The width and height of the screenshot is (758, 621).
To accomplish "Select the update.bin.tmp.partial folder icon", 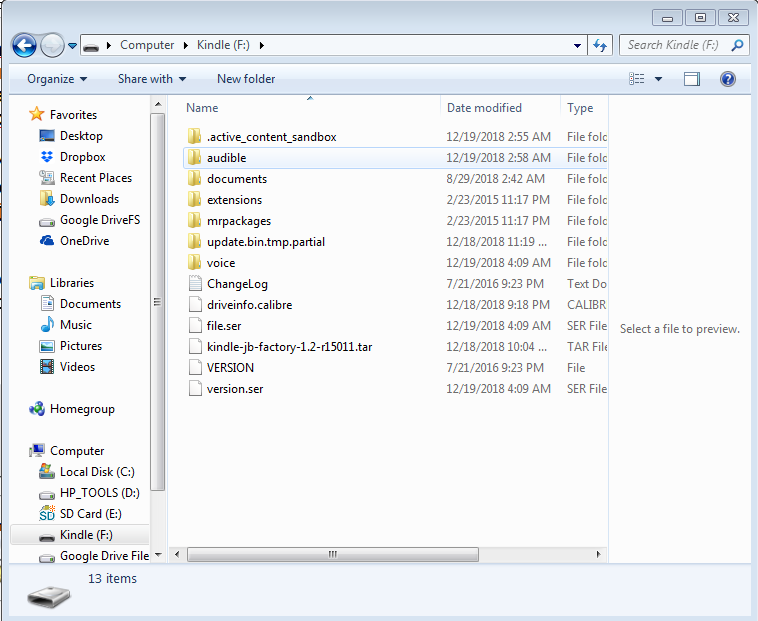I will (x=194, y=241).
